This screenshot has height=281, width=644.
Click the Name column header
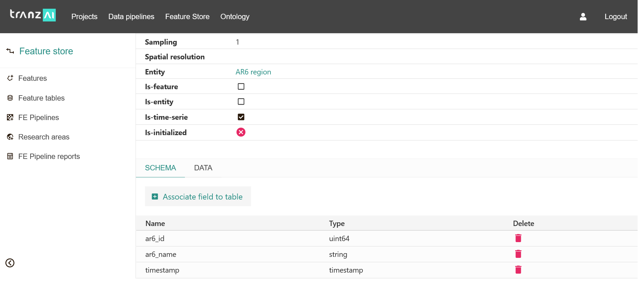click(155, 223)
